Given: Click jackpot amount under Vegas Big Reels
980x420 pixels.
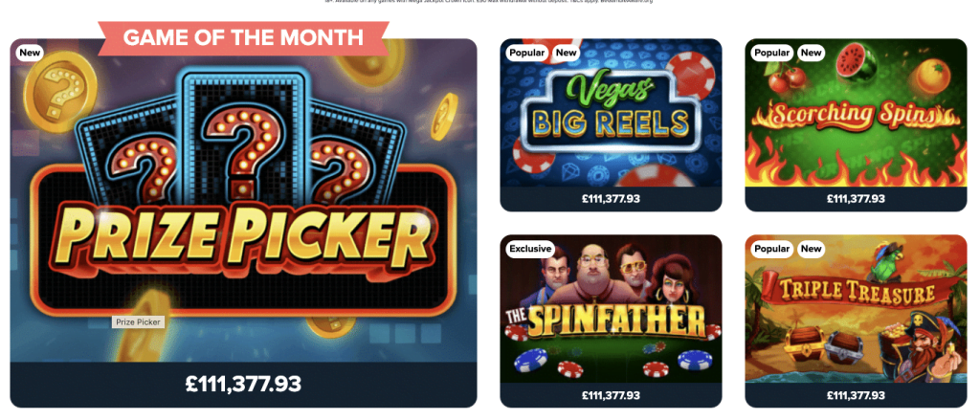Looking at the screenshot, I should [611, 199].
